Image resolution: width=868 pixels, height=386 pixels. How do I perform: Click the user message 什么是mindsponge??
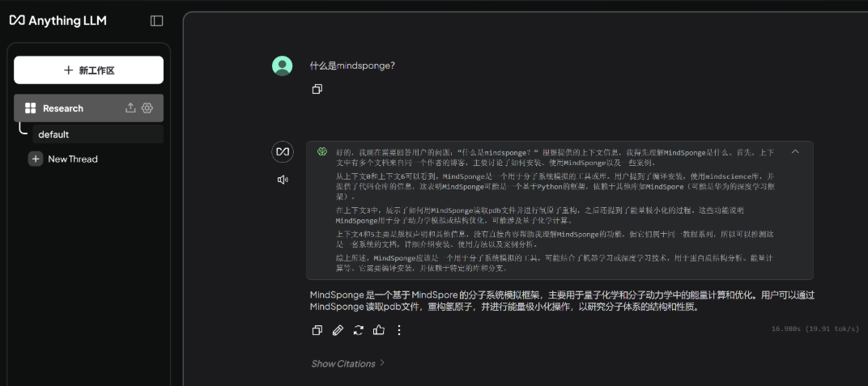(x=352, y=66)
